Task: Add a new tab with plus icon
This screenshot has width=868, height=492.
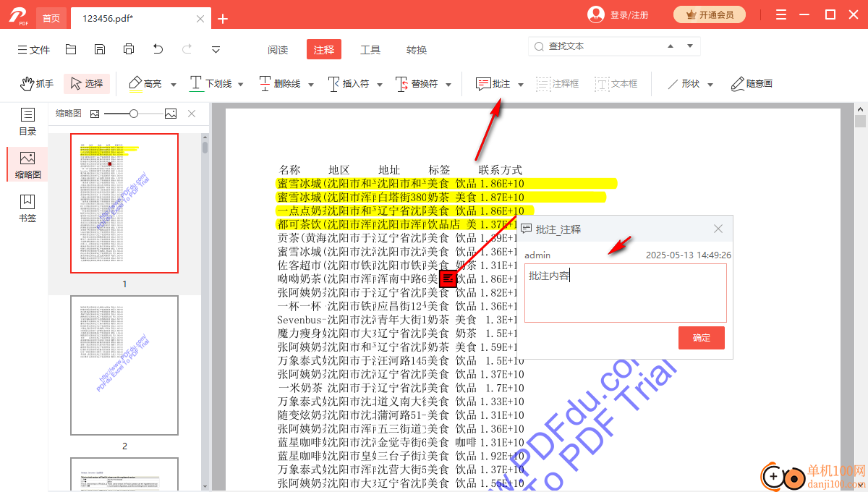Action: (223, 19)
